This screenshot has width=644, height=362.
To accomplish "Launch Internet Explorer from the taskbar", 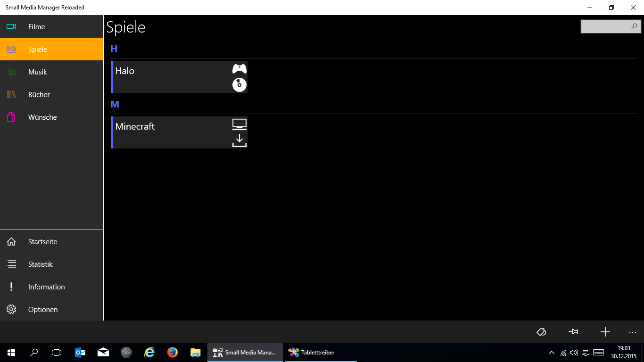I will point(149,353).
